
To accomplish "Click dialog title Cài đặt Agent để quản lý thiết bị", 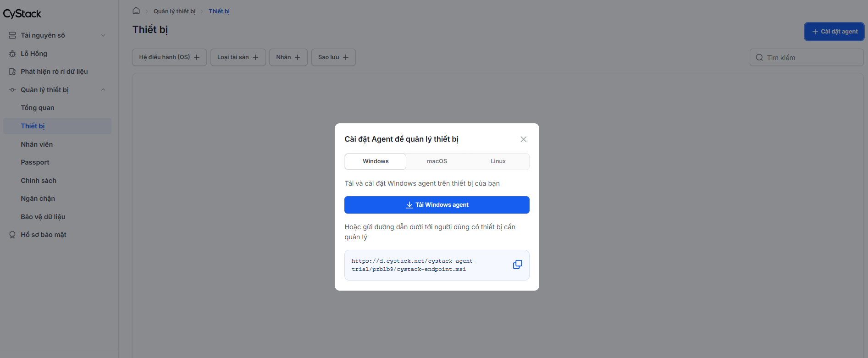I will click(x=401, y=139).
